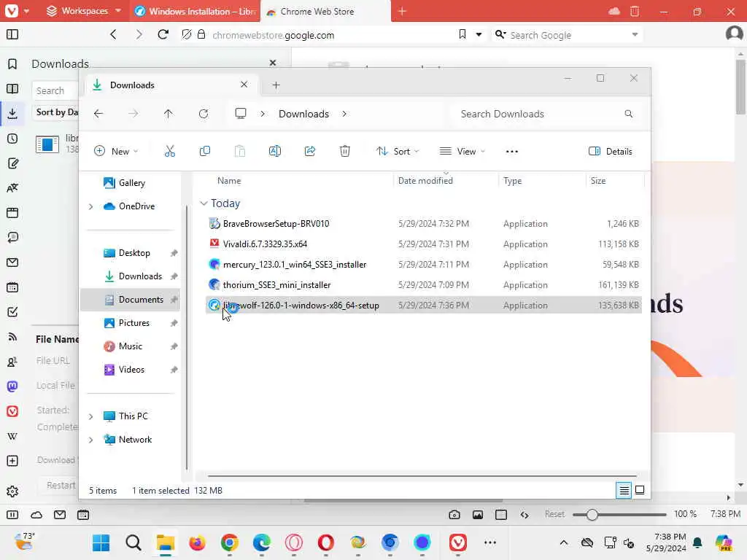Toggle the Details pane in Explorer
Image resolution: width=747 pixels, height=560 pixels.
coord(611,152)
